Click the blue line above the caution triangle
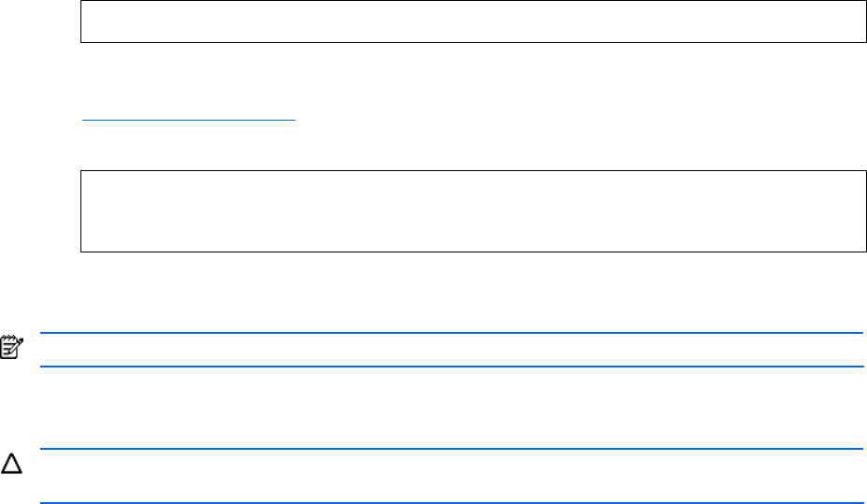The height and width of the screenshot is (504, 867). coord(449,450)
